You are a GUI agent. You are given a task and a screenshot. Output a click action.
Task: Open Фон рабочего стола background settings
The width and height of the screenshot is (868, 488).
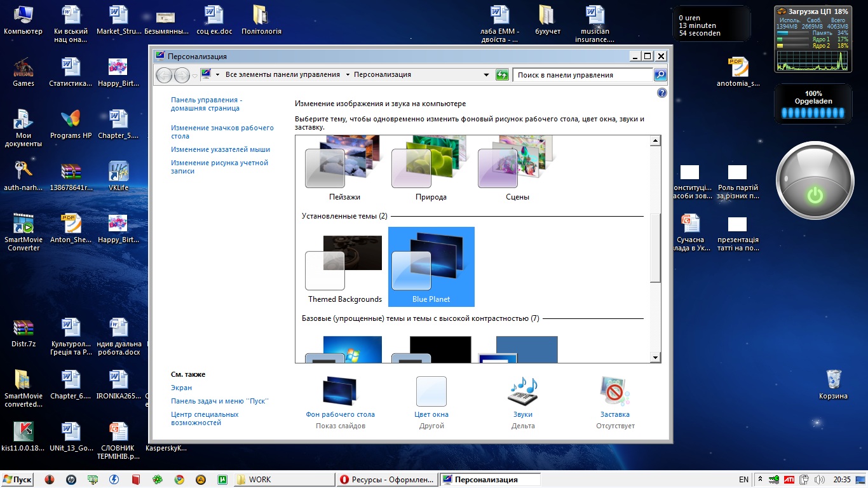pyautogui.click(x=340, y=391)
